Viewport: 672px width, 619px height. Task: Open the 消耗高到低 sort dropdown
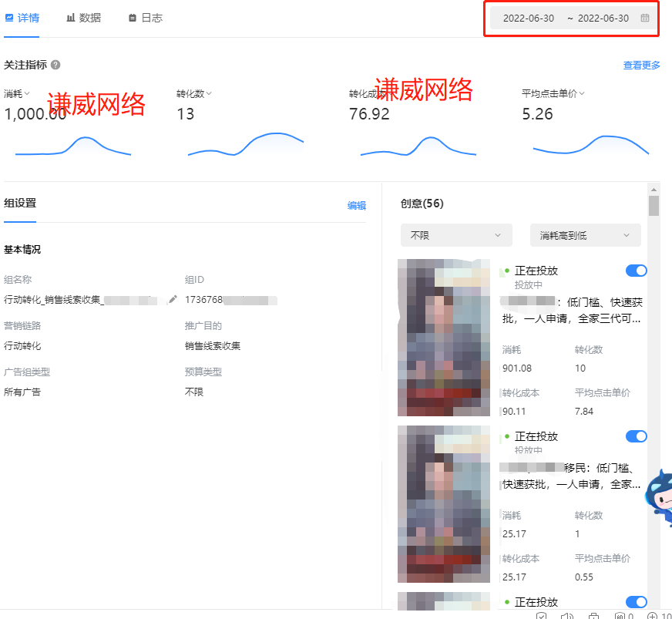[x=585, y=235]
